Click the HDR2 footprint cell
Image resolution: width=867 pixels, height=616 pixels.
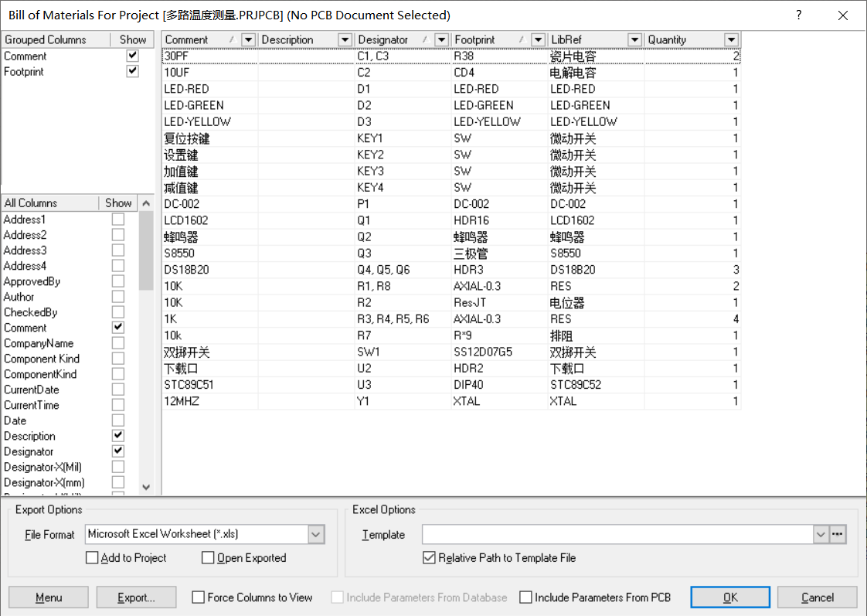(x=499, y=368)
